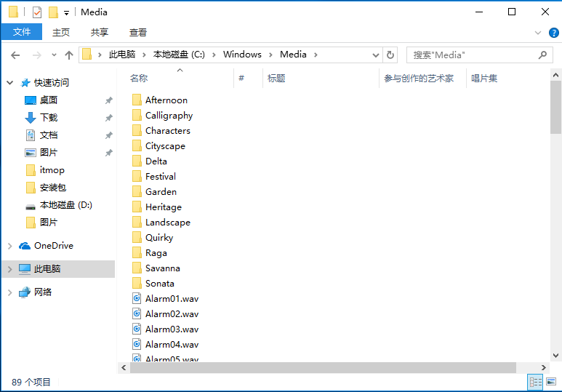Sort by the 唱片集 column header

click(x=484, y=79)
